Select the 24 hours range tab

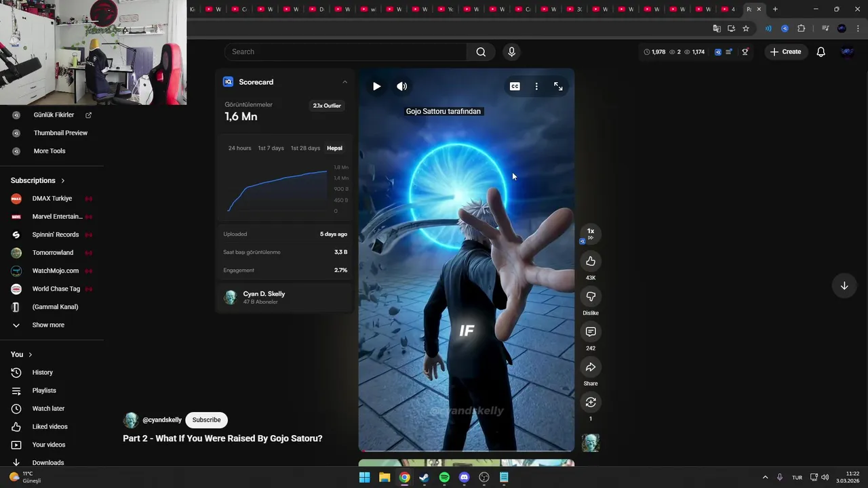239,148
